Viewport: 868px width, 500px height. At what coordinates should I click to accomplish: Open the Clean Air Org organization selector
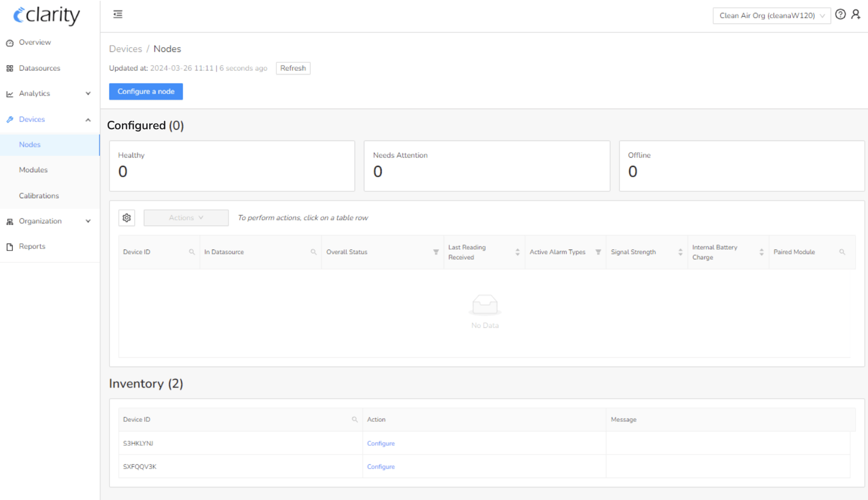pos(771,15)
